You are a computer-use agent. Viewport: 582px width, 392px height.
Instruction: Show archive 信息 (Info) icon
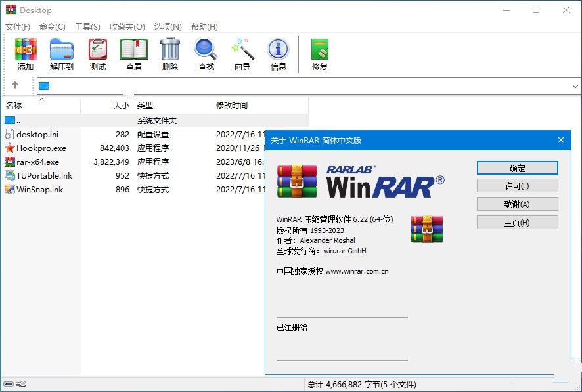278,49
